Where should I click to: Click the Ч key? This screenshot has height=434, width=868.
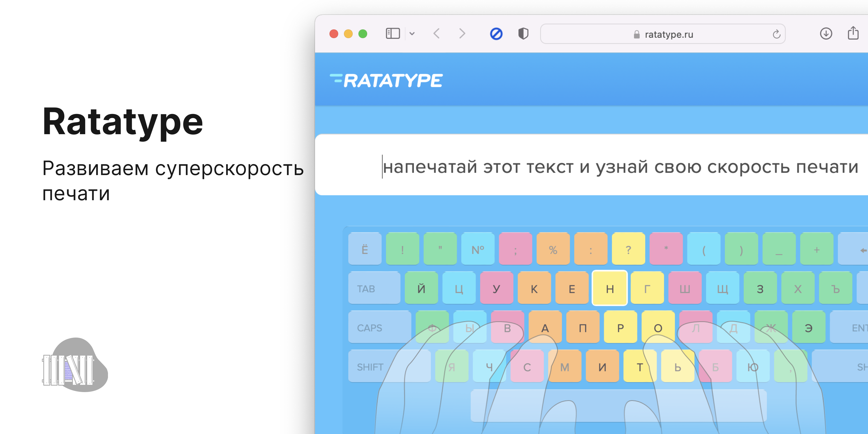tap(489, 366)
